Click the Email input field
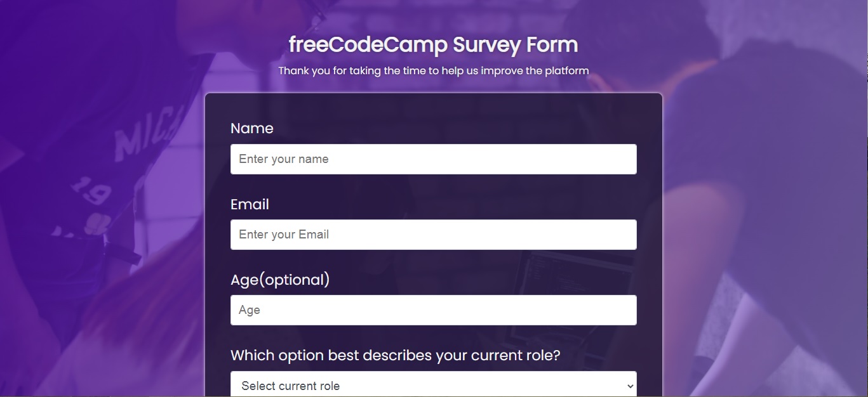868x397 pixels. pos(434,234)
